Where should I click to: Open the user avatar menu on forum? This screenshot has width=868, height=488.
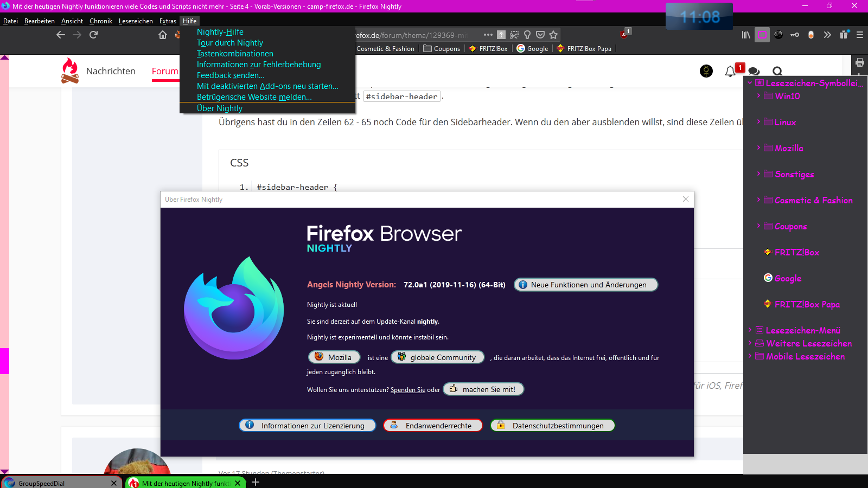click(706, 71)
